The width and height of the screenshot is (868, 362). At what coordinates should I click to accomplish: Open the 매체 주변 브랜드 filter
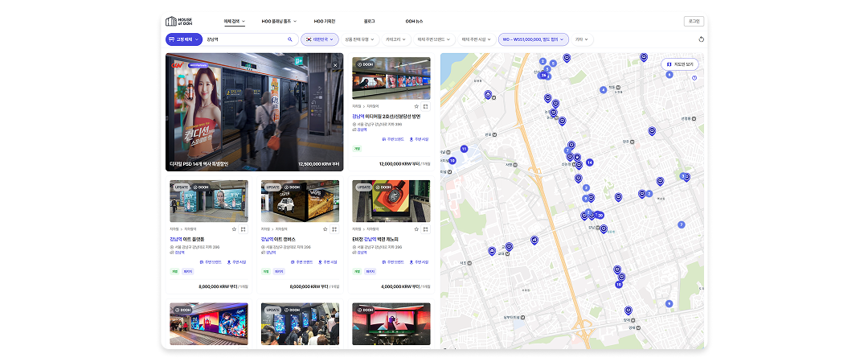pos(435,39)
